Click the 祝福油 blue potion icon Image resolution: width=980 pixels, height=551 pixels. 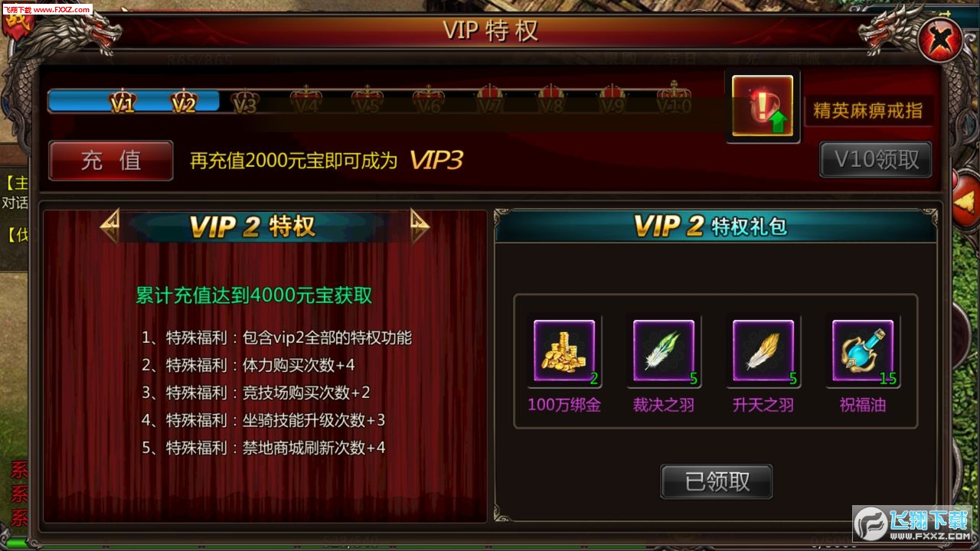(x=863, y=351)
